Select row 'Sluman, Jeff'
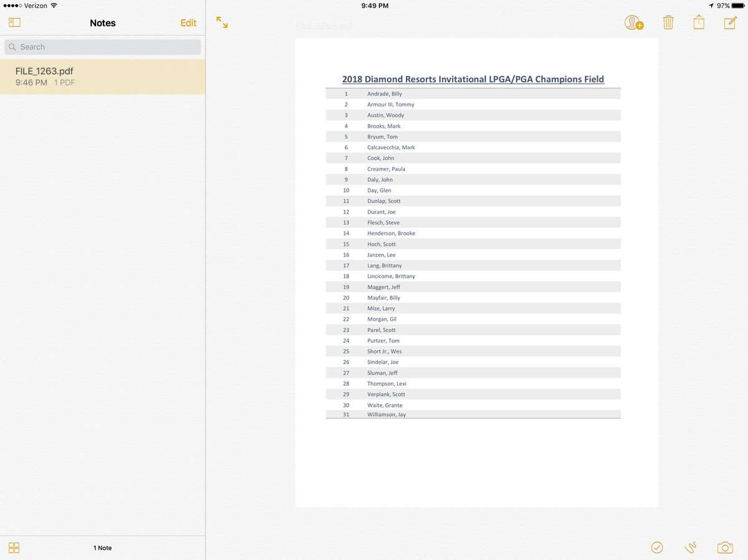Image resolution: width=748 pixels, height=560 pixels. point(473,373)
